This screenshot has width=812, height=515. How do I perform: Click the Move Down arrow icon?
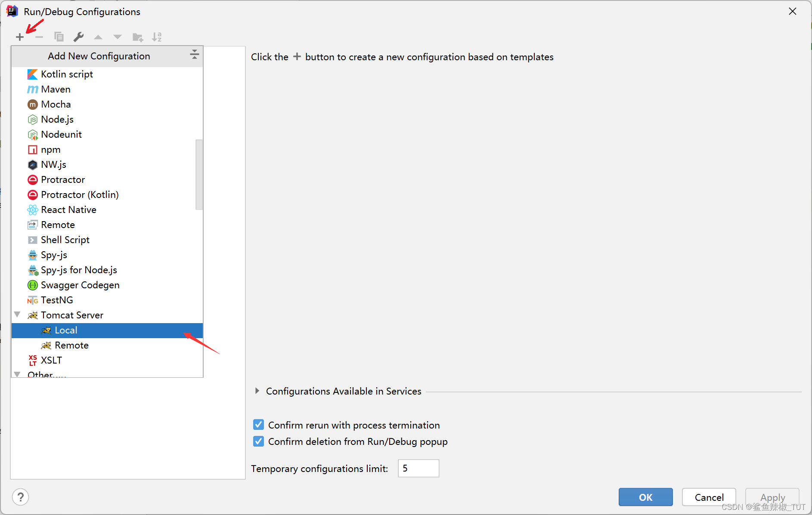click(x=118, y=37)
